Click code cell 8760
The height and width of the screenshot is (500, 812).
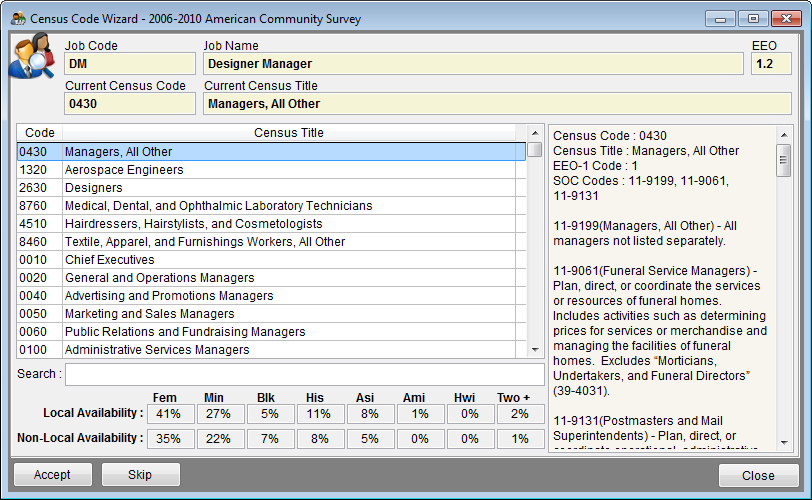point(40,206)
